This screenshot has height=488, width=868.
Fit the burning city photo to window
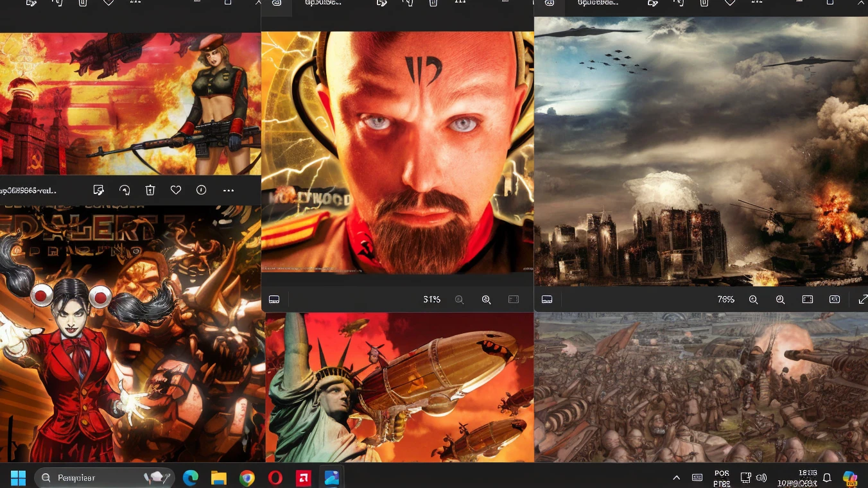(x=808, y=299)
